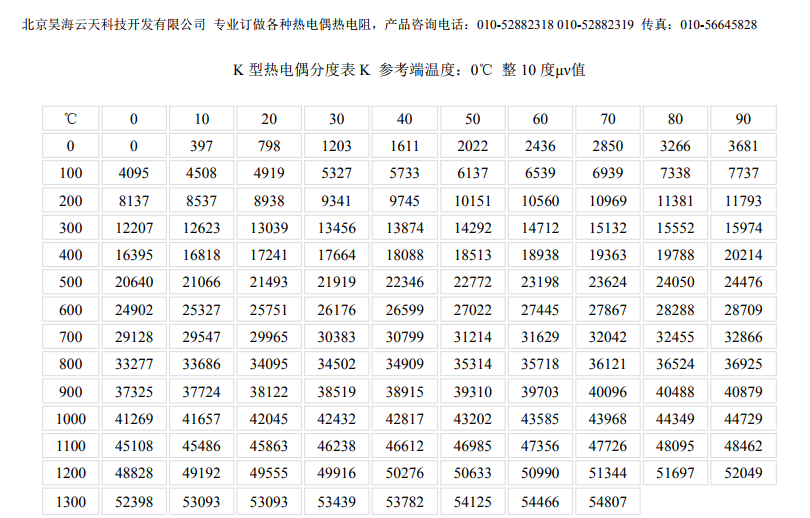Select column header 90
This screenshot has height=518, width=810.
point(743,119)
